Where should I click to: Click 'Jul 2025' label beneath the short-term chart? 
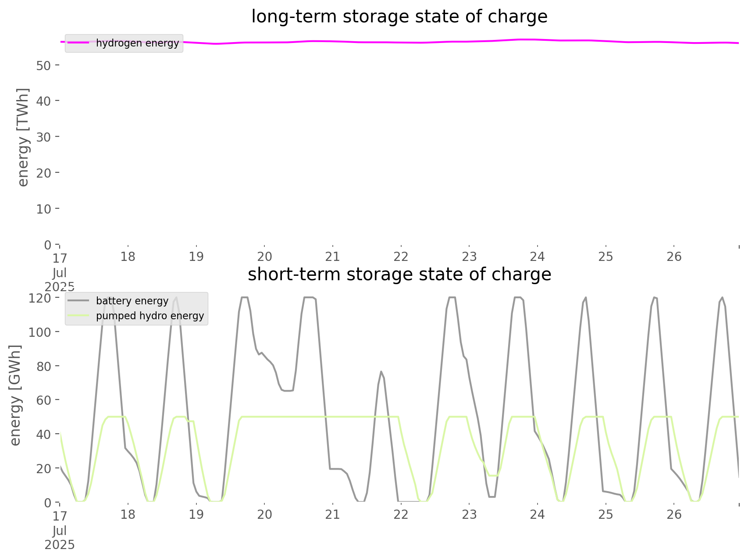60,538
